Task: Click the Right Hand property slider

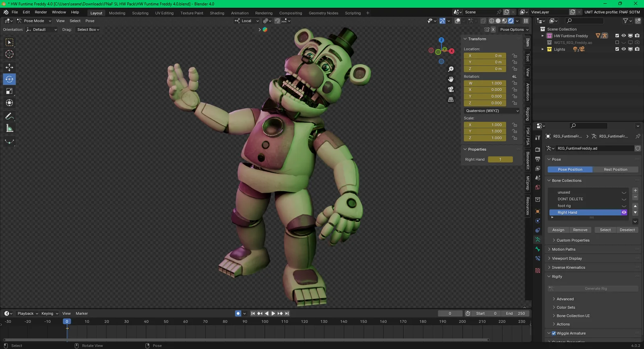Action: [500, 160]
